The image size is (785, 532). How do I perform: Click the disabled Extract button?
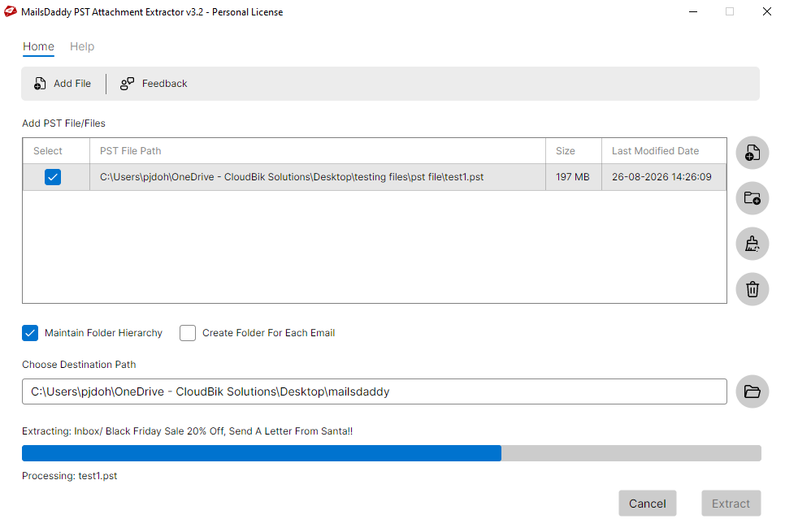(x=731, y=504)
